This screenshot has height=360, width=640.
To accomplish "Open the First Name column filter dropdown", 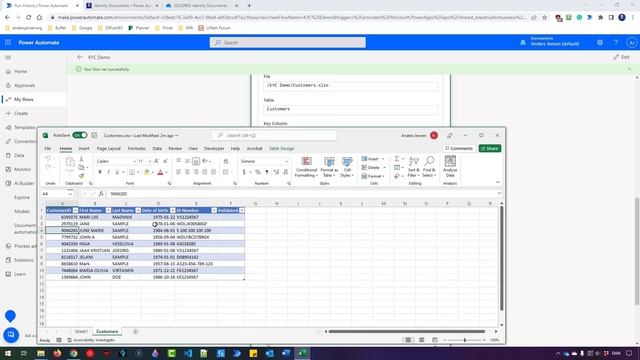I will 108,211.
